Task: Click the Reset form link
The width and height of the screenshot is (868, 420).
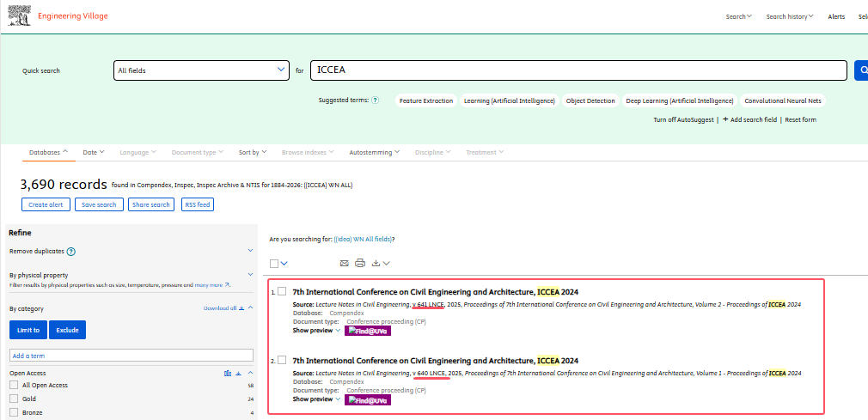Action: [800, 119]
